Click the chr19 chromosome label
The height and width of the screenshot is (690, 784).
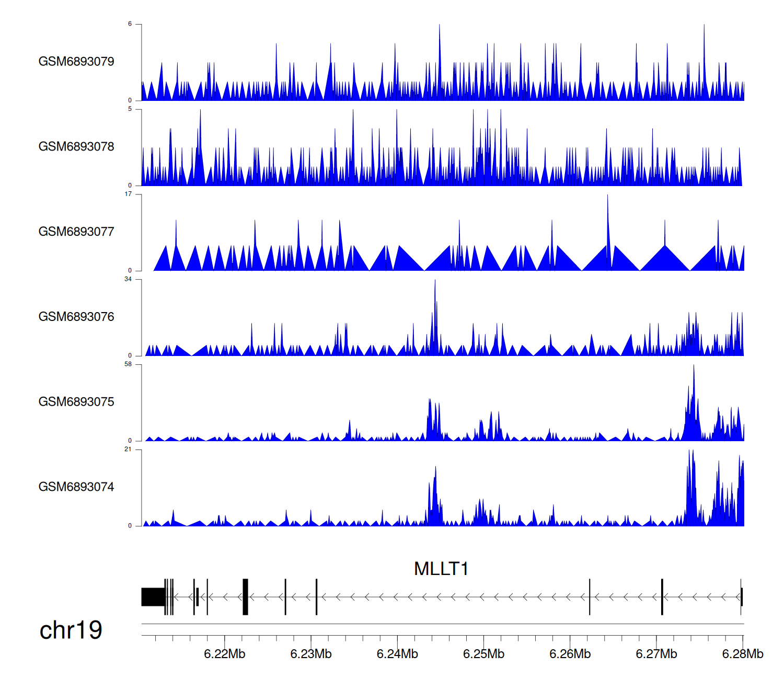71,630
